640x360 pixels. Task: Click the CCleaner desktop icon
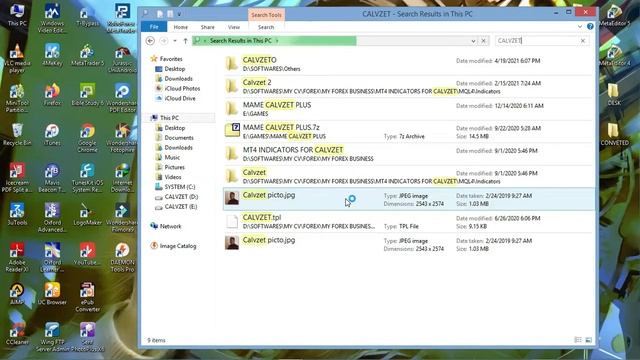coord(17,334)
